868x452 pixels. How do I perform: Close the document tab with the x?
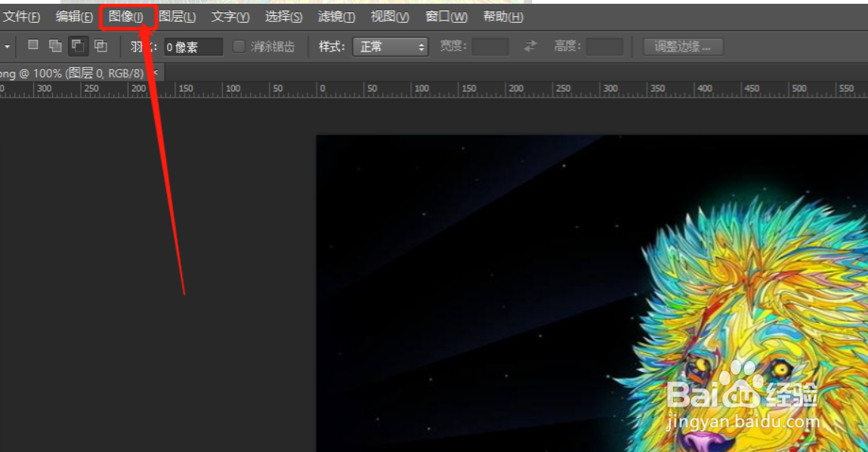click(x=156, y=73)
